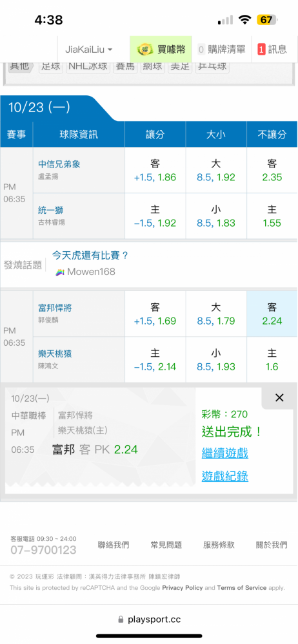
Task: Select 中信兄弟象 客 +1.5, 1.86 handicap
Action: (x=155, y=171)
